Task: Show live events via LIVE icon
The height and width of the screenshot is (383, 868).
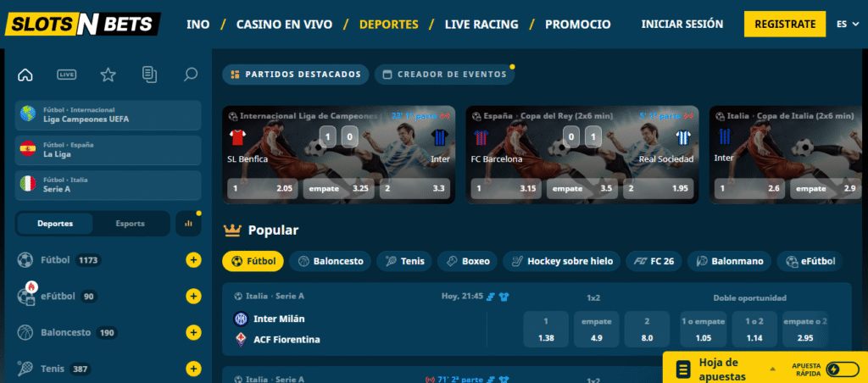Action: 66,75
